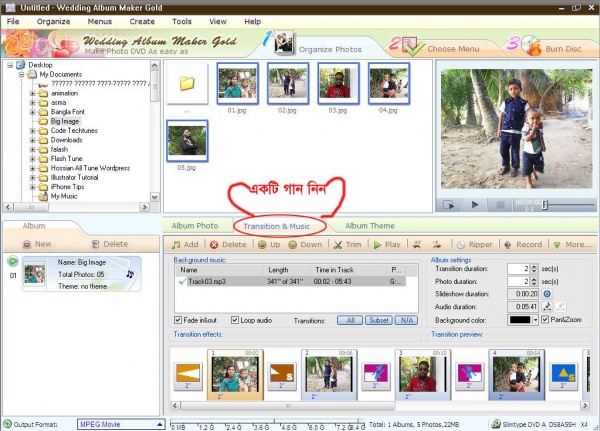600x431 pixels.
Task: Click the Subset transitions button
Action: (378, 320)
